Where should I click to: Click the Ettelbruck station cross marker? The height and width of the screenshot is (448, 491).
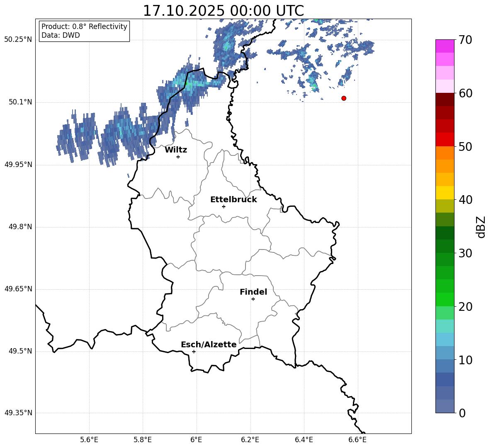point(224,206)
